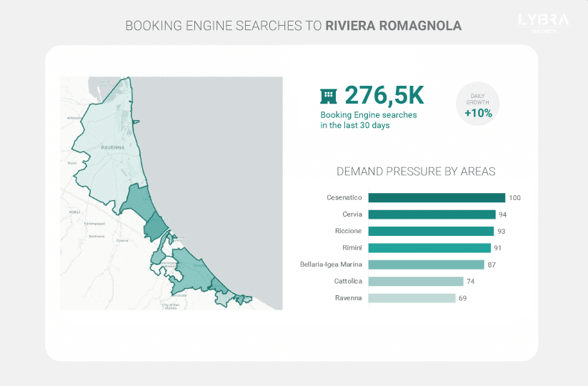Click the value '93' beside Riccione
Image resolution: width=588 pixels, height=386 pixels.
[501, 232]
